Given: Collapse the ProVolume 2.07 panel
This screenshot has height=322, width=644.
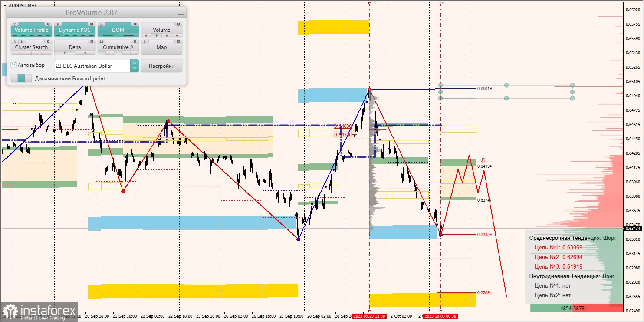Looking at the screenshot, I should point(181,14).
